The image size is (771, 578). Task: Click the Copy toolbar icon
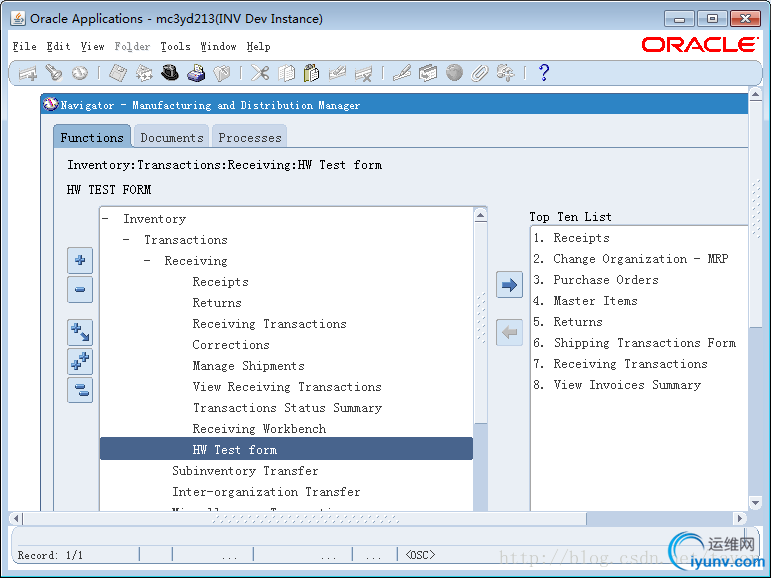[x=286, y=73]
